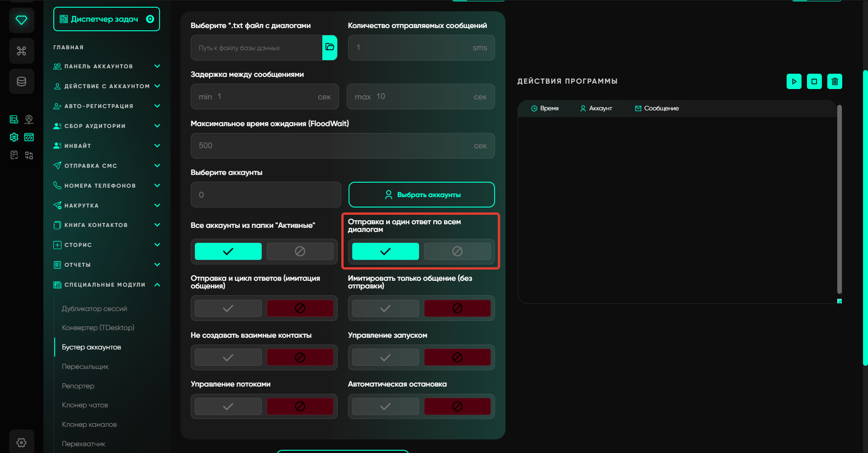Click the trash icon to clear actions log

coord(835,81)
